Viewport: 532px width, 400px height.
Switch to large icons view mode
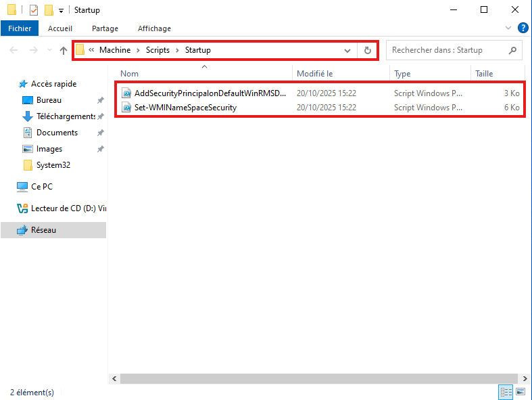click(521, 392)
